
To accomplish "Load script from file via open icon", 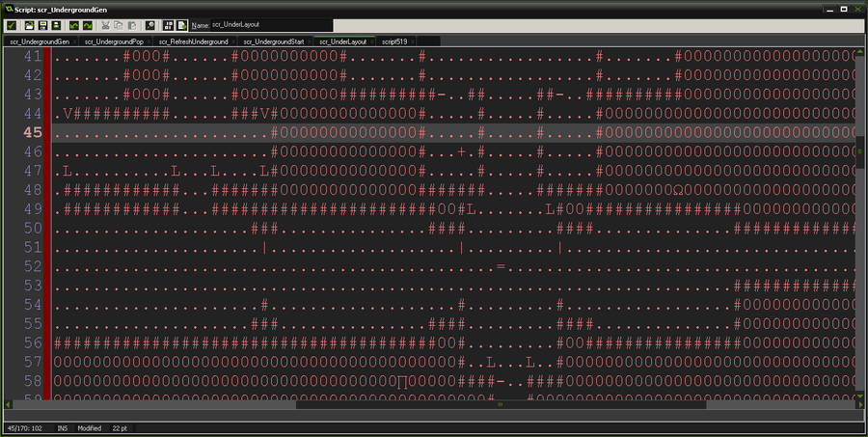I will pyautogui.click(x=29, y=25).
